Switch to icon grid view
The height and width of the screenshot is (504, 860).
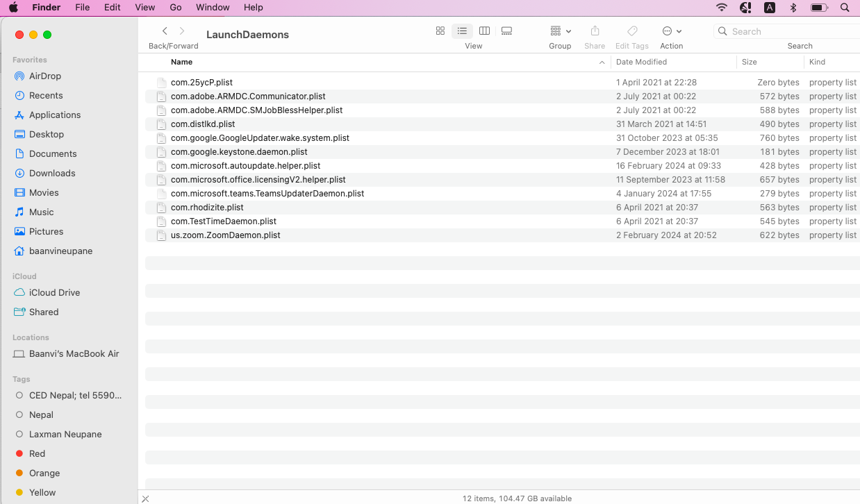tap(440, 31)
